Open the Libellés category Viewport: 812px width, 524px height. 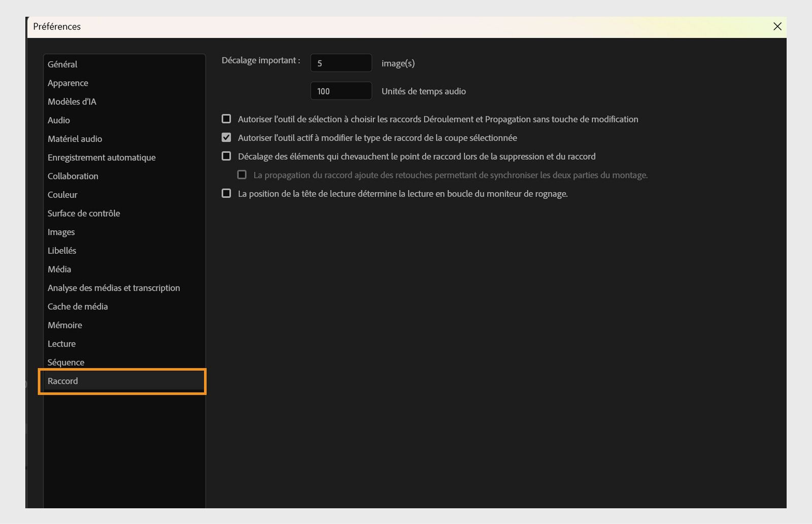coord(61,250)
